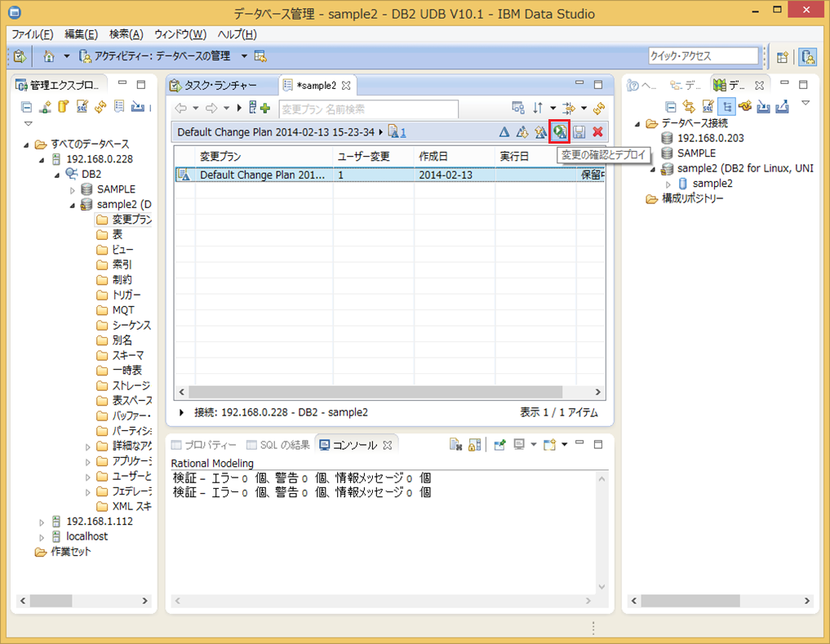830x644 pixels.
Task: Click the task launcher icon in the main toolbar
Action: 20,56
